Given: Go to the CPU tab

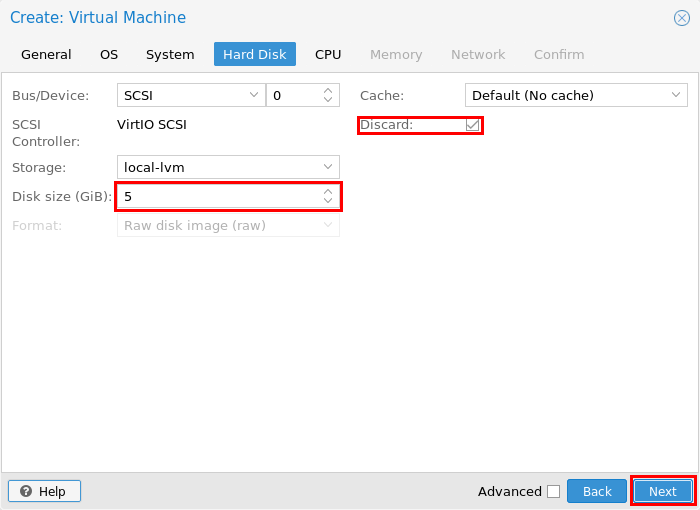Looking at the screenshot, I should click(328, 54).
